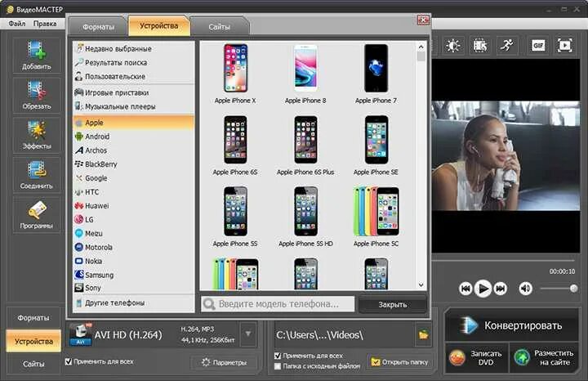Select Nokia in the device list
Screen dimensions: 588x381
point(133,261)
